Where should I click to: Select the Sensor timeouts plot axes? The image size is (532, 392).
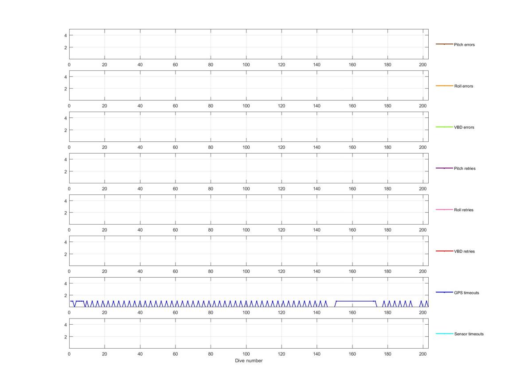pos(249,334)
